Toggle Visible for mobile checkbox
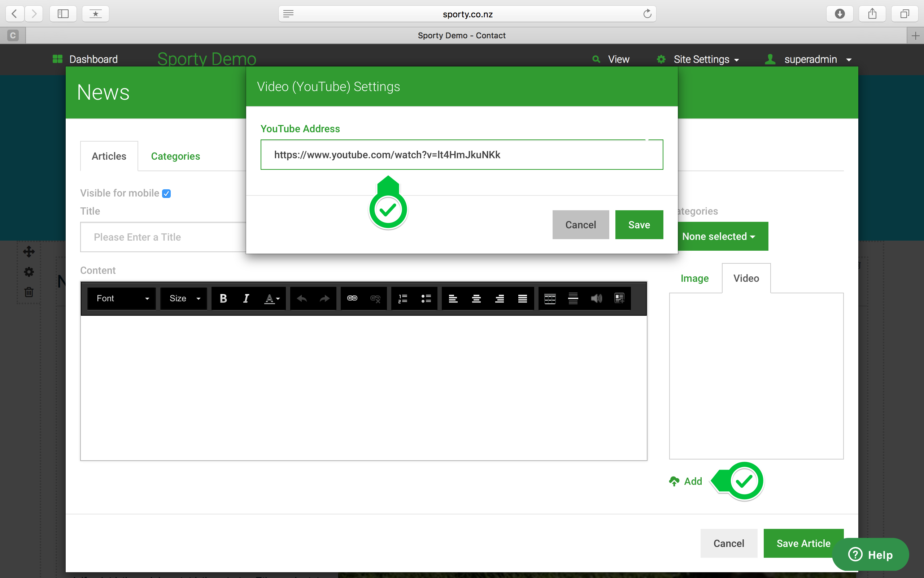The width and height of the screenshot is (924, 578). 166,193
